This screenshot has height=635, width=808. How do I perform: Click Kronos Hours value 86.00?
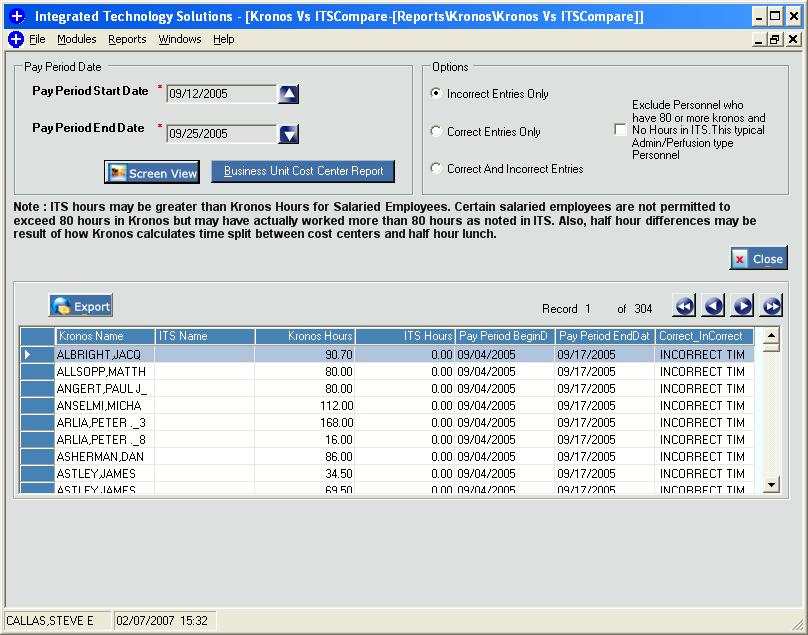(339, 457)
